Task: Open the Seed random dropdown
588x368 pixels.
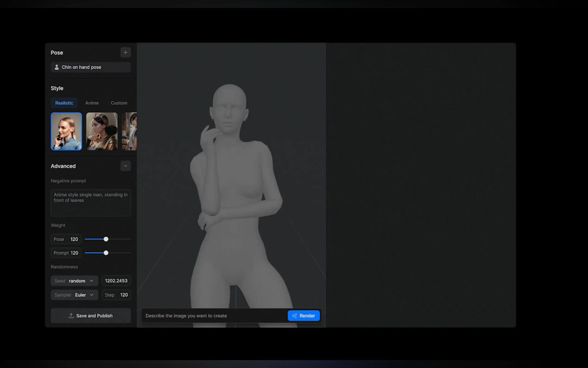Action: pos(74,281)
